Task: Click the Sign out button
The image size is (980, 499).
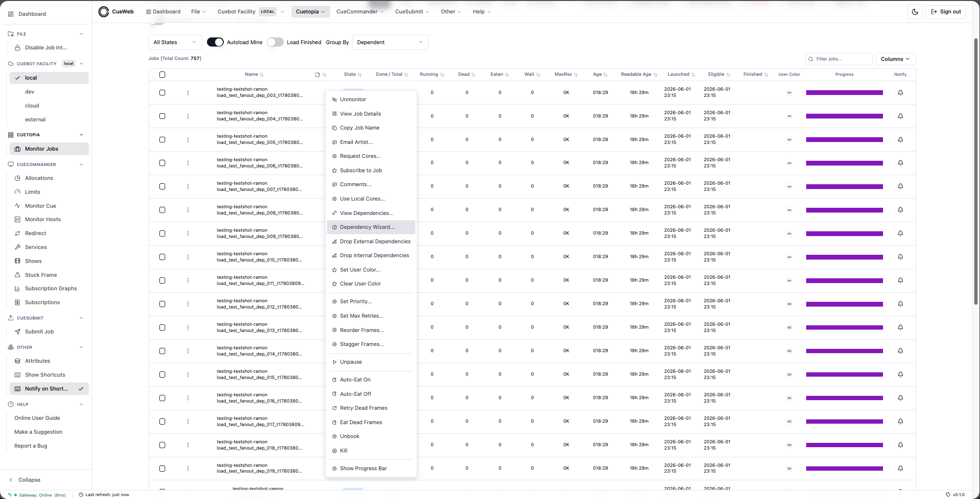Action: point(946,12)
